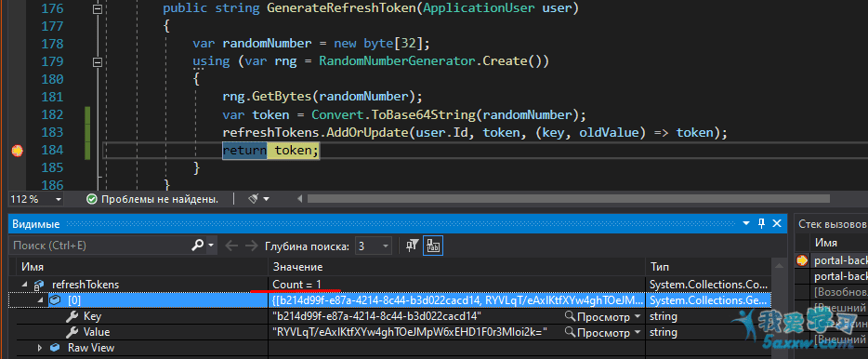Click the 'string' type in Key row

(x=664, y=316)
